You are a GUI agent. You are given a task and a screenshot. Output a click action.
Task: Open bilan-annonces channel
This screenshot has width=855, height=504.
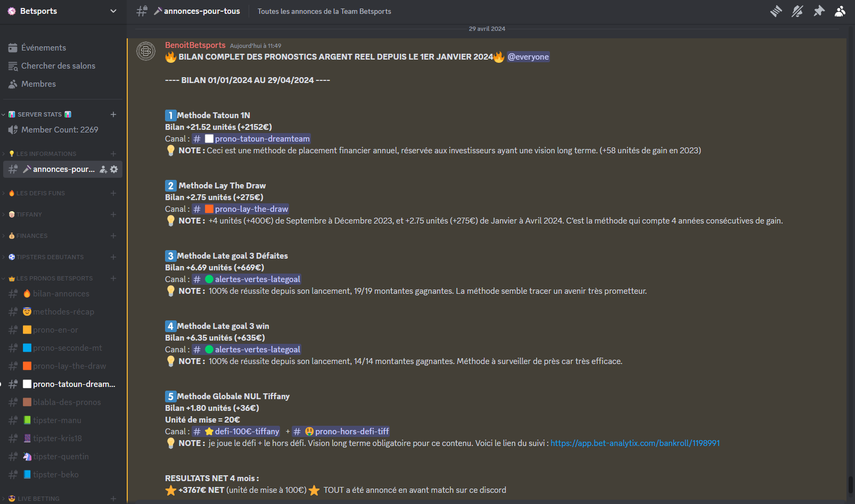pyautogui.click(x=63, y=294)
